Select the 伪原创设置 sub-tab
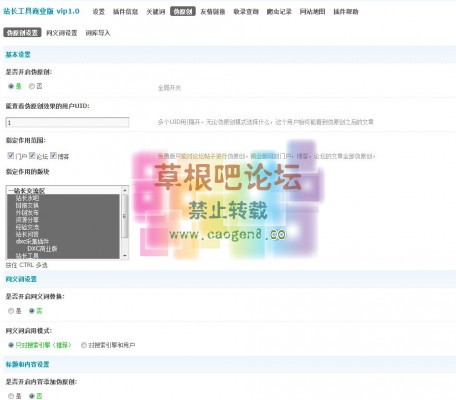This screenshot has height=400, width=456. coord(22,33)
